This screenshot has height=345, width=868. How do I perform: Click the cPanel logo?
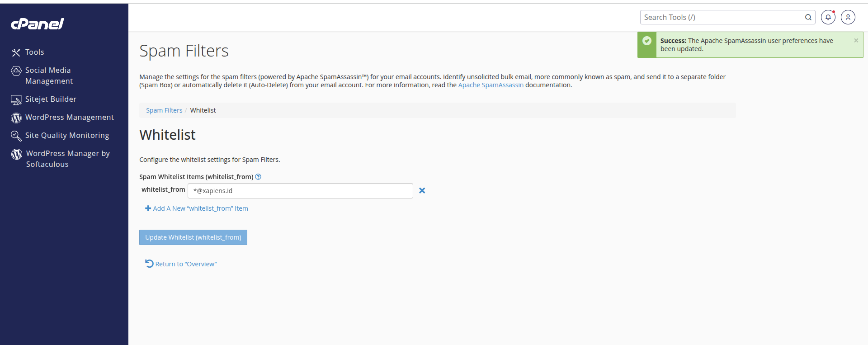(38, 24)
